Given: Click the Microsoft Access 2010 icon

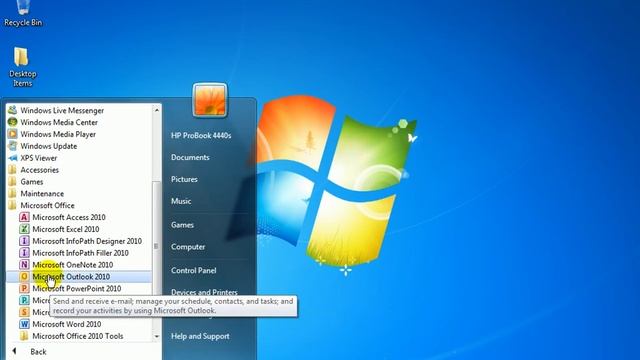Looking at the screenshot, I should tap(24, 217).
